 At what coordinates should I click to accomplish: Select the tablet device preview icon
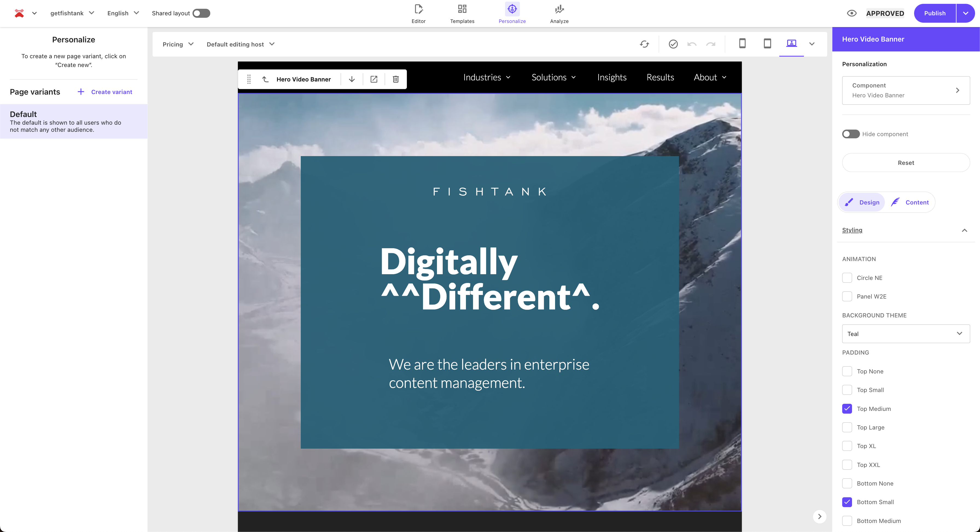click(767, 44)
